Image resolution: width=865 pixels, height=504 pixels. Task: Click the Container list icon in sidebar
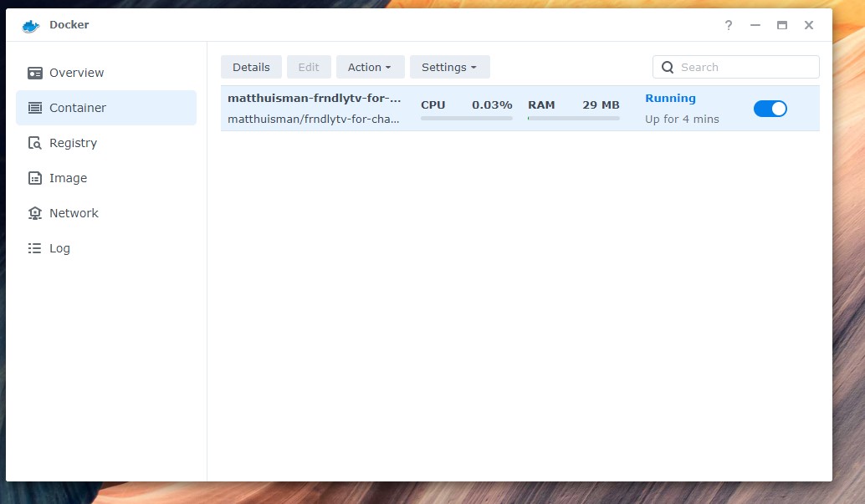pos(34,108)
